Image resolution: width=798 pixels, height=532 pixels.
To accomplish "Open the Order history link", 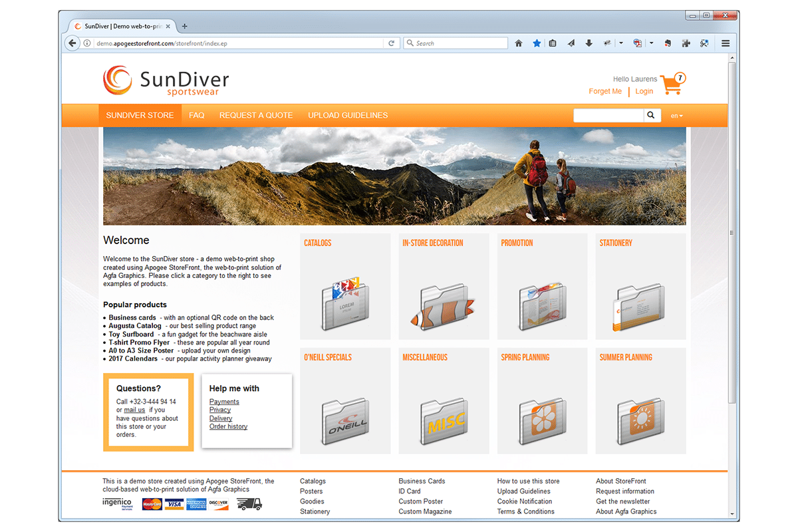I will click(x=228, y=426).
